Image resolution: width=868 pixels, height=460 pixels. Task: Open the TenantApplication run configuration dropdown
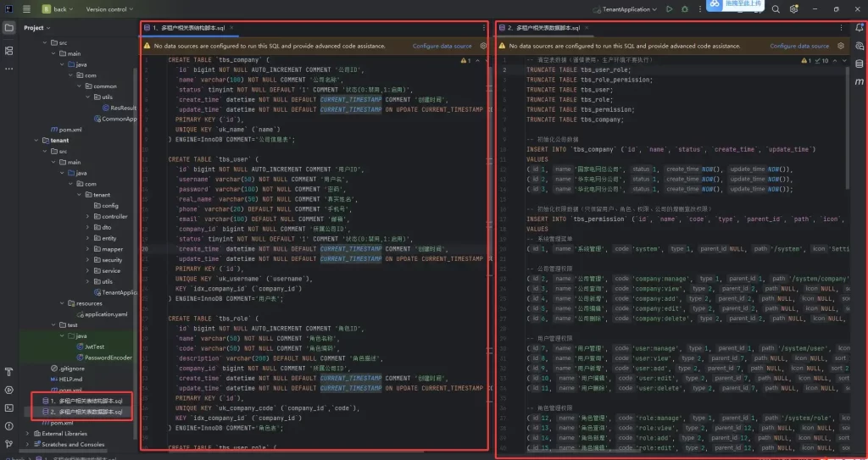[630, 9]
